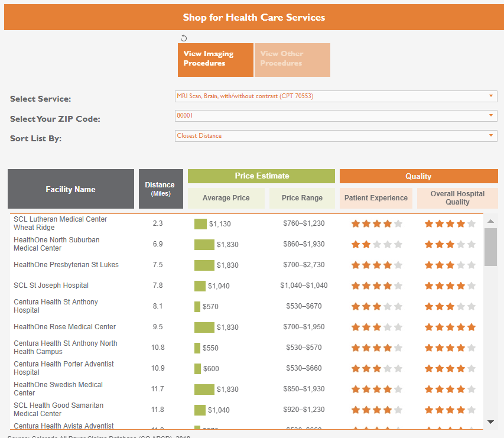Click the reset/undo arrow icon above tabs

[184, 38]
